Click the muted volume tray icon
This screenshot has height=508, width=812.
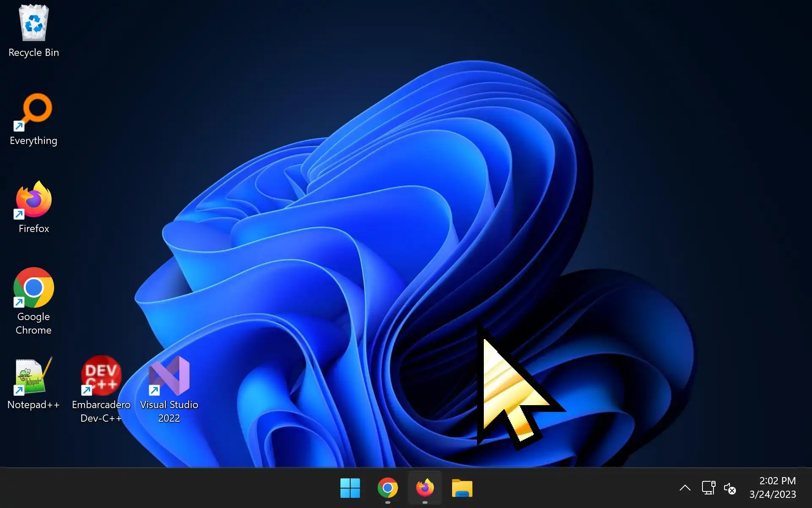[x=730, y=489]
